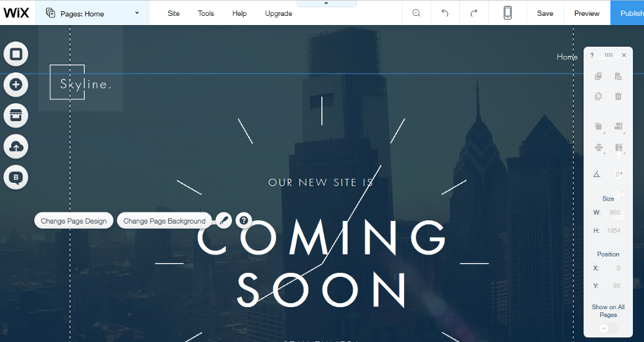Click the undo arrow in top bar
The width and height of the screenshot is (644, 342).
(445, 13)
